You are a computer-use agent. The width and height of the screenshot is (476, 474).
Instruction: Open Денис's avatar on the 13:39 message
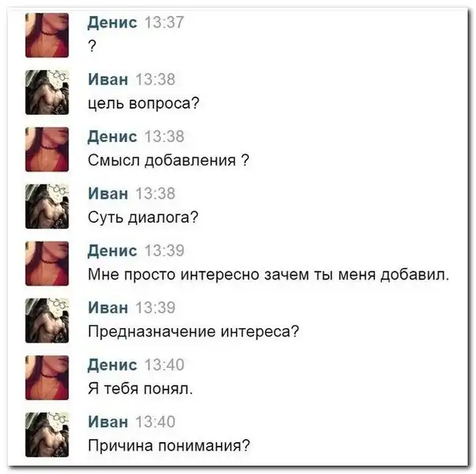(47, 264)
